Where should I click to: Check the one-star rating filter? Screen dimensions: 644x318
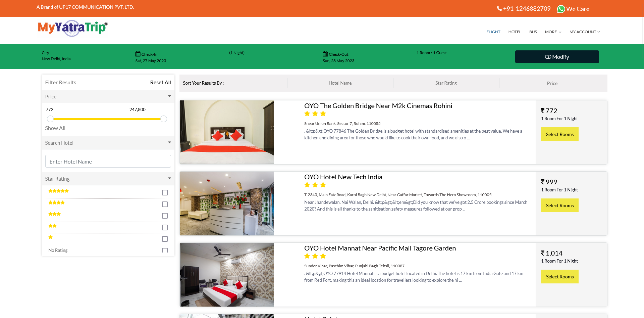(x=165, y=239)
